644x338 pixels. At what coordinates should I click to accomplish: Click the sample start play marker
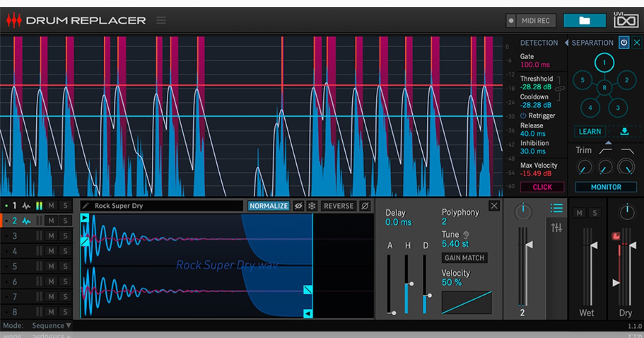click(x=84, y=218)
